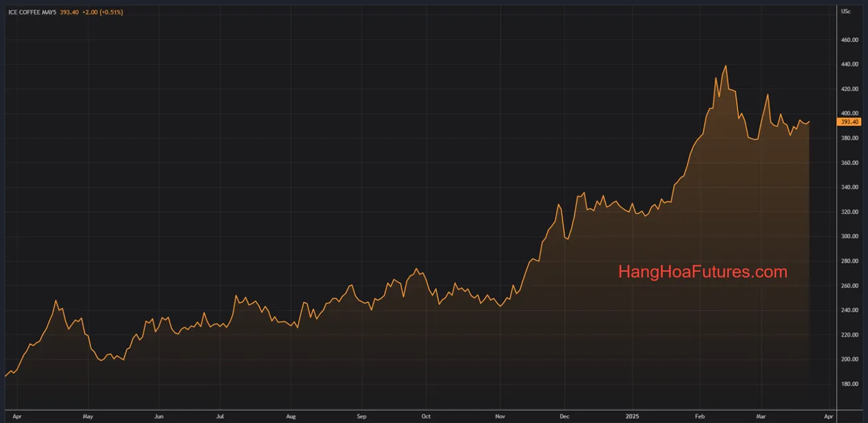Select the orange 393.40 price axis tag
This screenshot has width=868, height=423.
click(850, 122)
